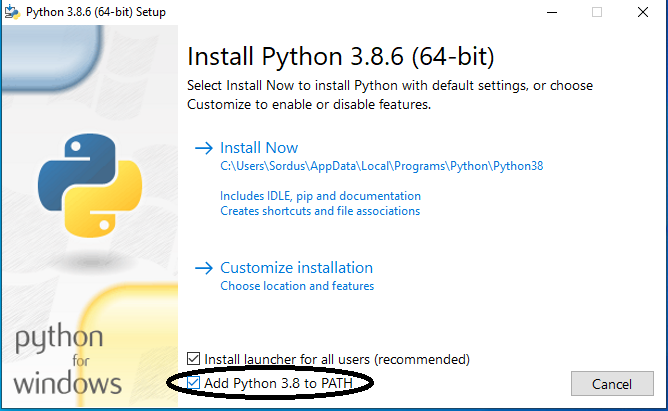Click 'Includes IDLE, pip and documentation' text
This screenshot has width=668, height=411.
pyautogui.click(x=320, y=196)
